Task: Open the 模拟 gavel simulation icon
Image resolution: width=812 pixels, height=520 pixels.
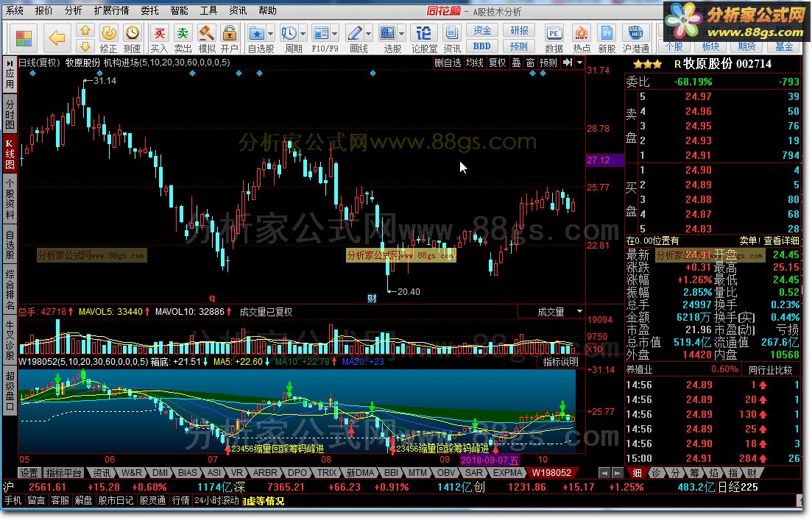Action: click(207, 33)
